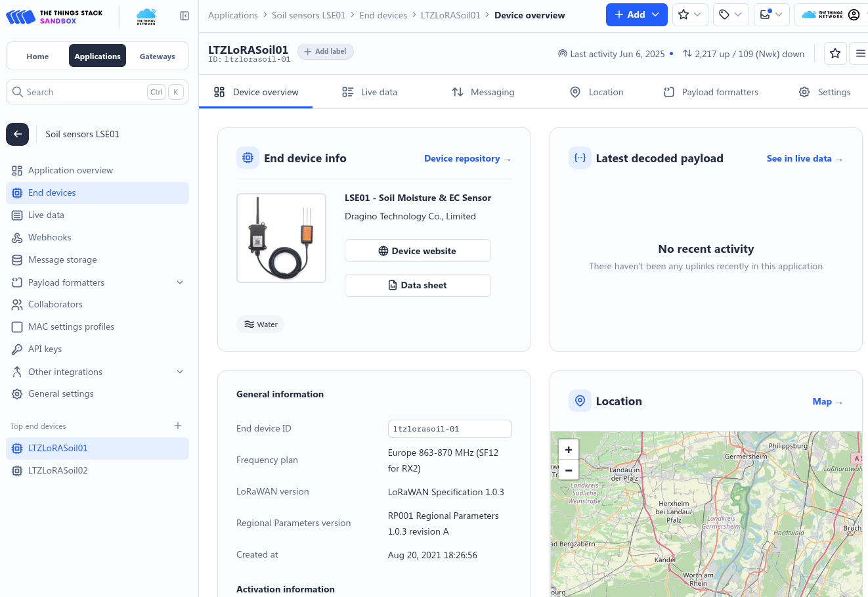868x597 pixels.
Task: Open the tag icon dropdown
Action: [x=731, y=14]
